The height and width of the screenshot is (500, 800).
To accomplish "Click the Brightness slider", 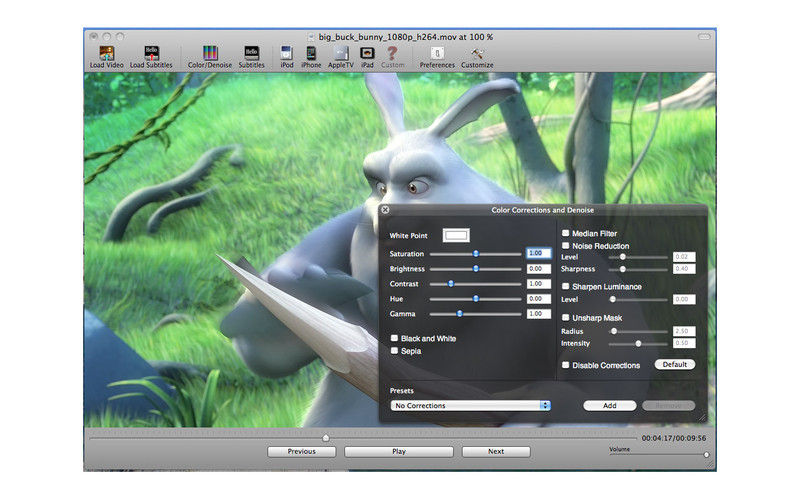I will [475, 268].
